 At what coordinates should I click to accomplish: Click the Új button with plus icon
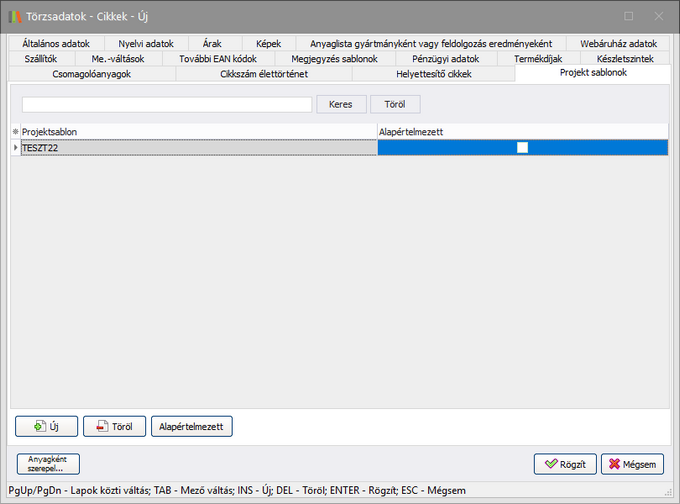pyautogui.click(x=46, y=427)
